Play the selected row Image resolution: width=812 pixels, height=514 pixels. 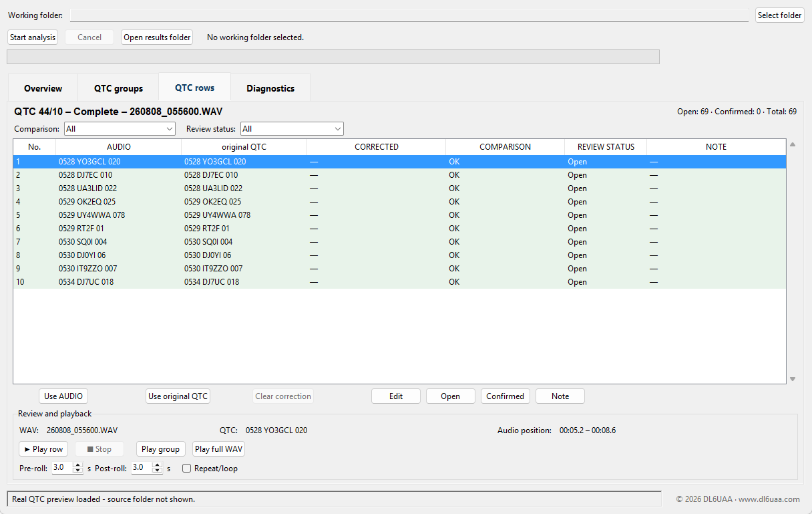tap(43, 449)
